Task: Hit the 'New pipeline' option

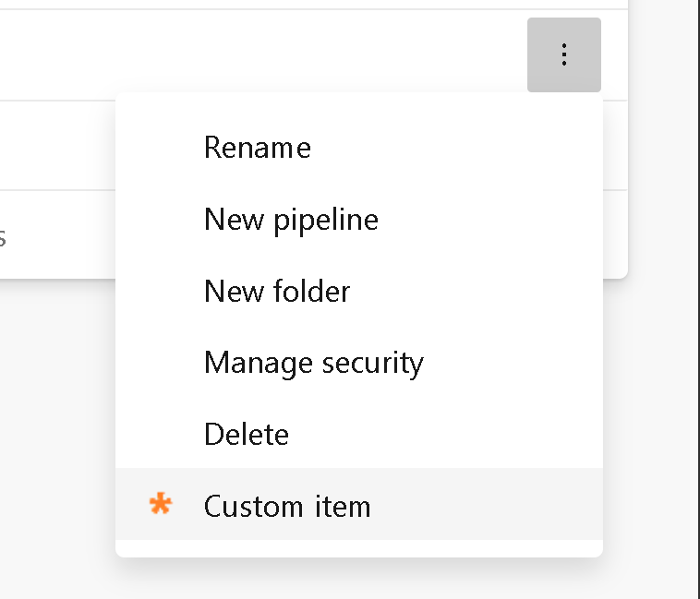Action: click(291, 220)
